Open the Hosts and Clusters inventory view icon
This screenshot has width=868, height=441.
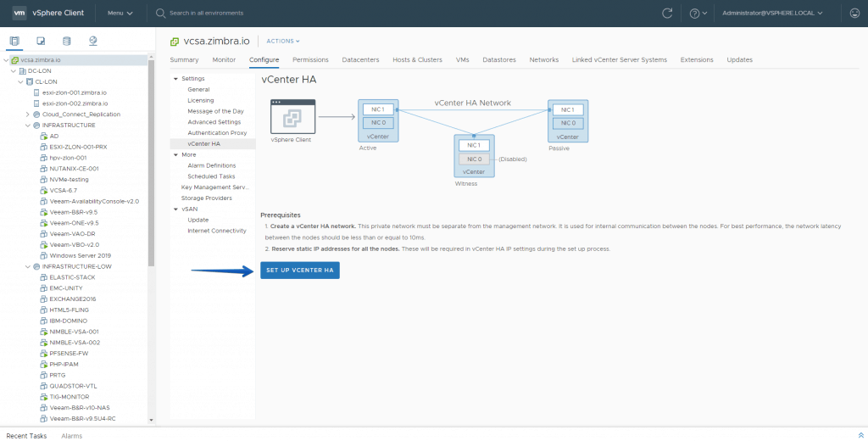(14, 41)
